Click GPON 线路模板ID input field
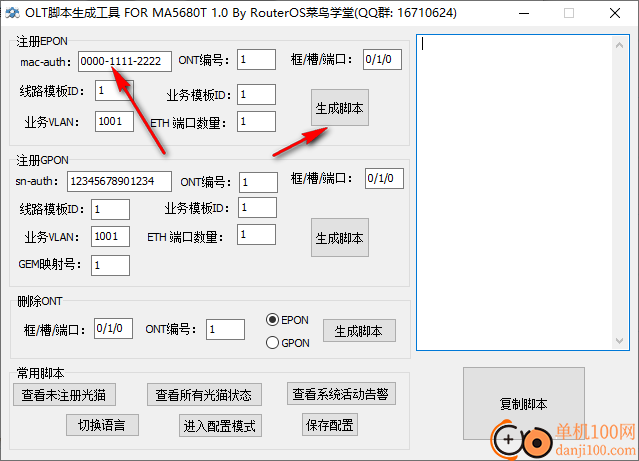 pyautogui.click(x=110, y=210)
